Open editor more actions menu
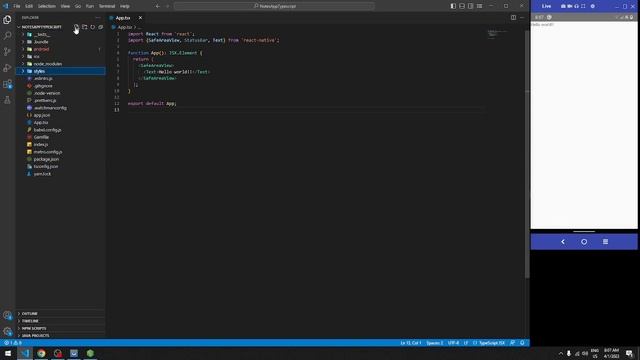This screenshot has width=640, height=360. [522, 18]
